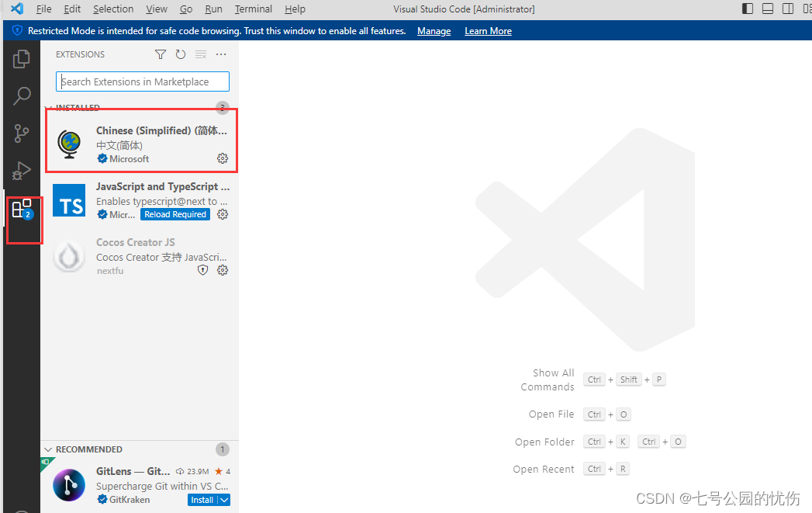
Task: Click the GitLens extension logo
Action: pos(69,485)
